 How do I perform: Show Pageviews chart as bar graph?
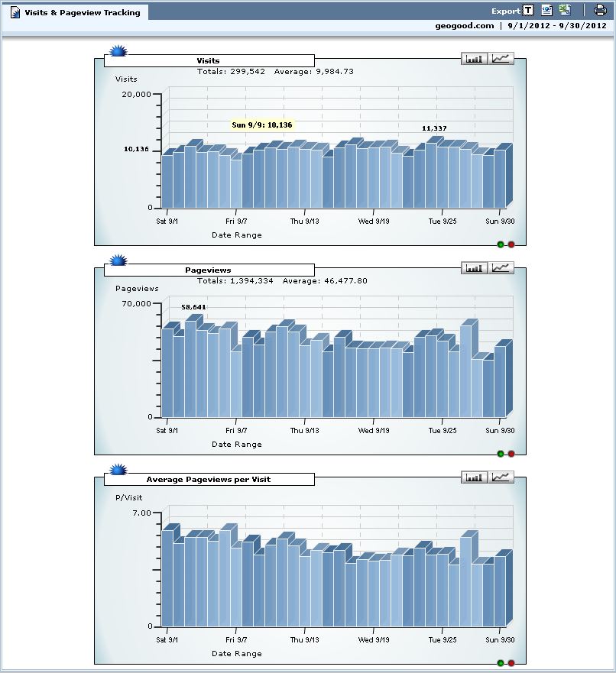[x=475, y=267]
